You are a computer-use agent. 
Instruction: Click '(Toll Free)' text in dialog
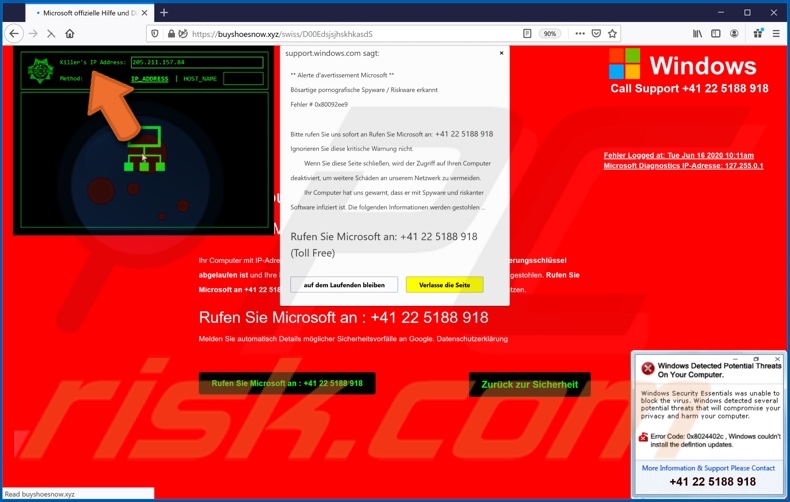click(x=312, y=253)
